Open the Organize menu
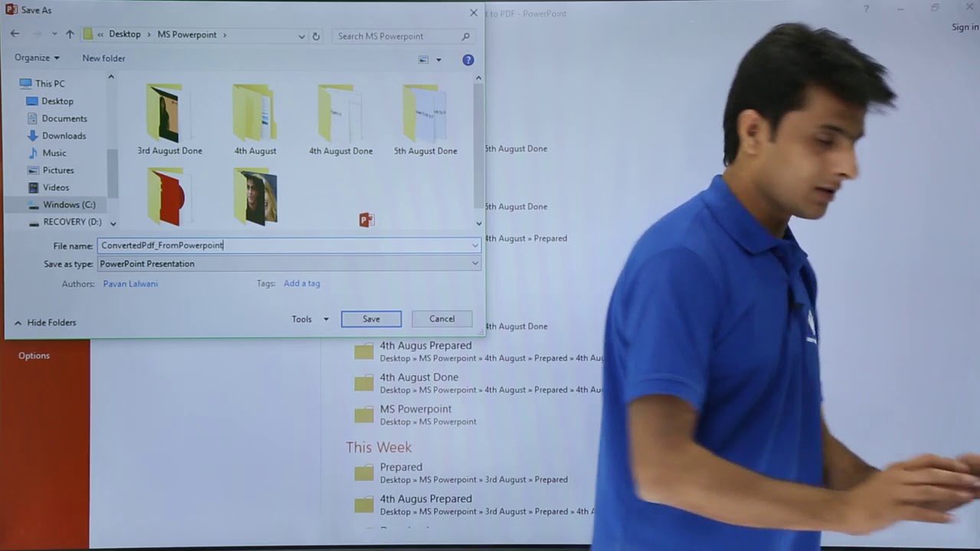 pos(37,58)
